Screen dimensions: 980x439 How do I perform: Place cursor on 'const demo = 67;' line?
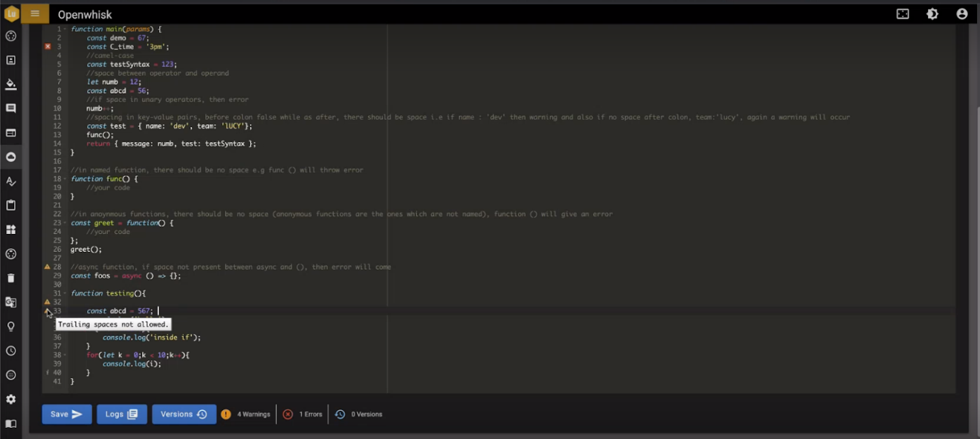(x=117, y=38)
